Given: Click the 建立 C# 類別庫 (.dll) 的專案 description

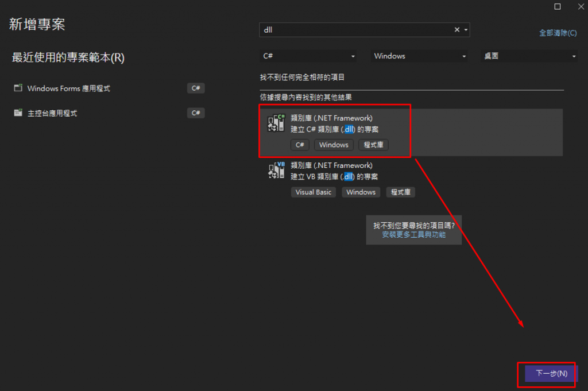Looking at the screenshot, I should [335, 129].
